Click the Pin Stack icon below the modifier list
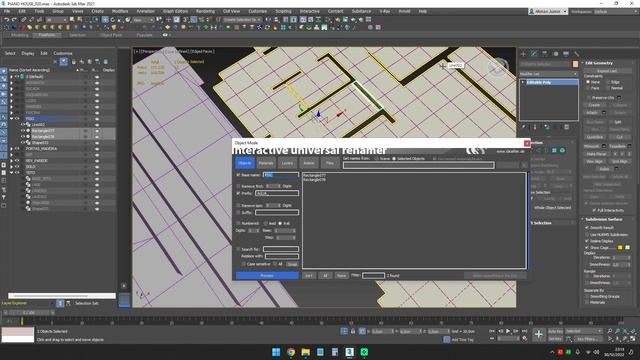 point(524,127)
